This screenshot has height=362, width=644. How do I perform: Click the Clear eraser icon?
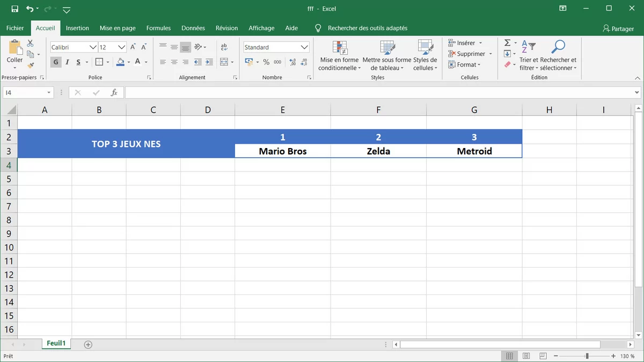click(x=507, y=64)
